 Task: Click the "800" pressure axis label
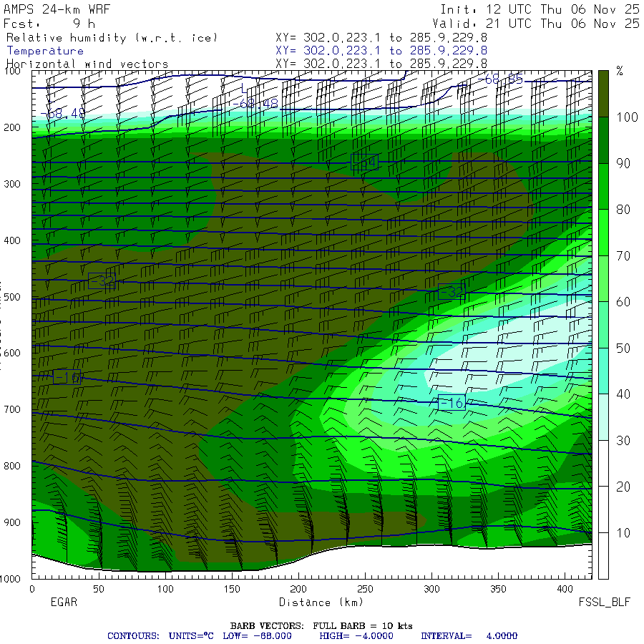12,466
